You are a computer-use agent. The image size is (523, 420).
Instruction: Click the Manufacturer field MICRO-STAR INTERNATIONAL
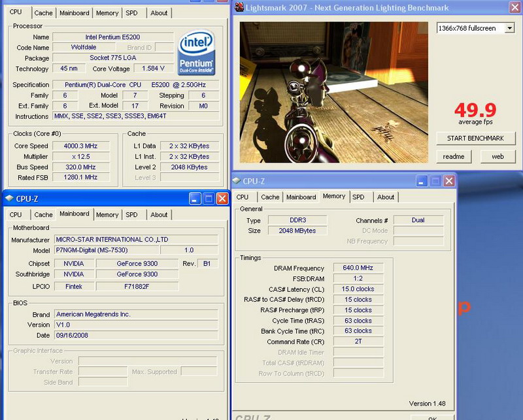pos(136,239)
